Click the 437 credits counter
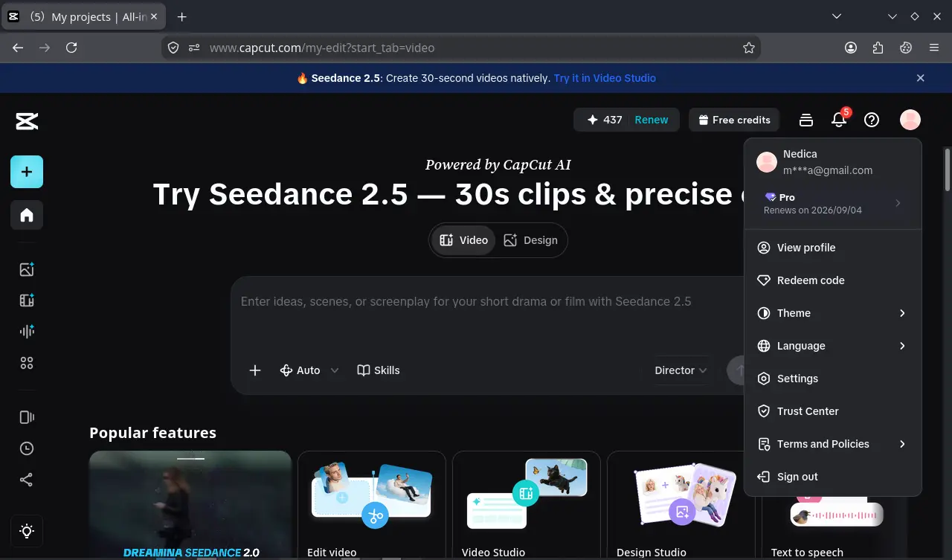Image resolution: width=952 pixels, height=560 pixels. coord(605,120)
